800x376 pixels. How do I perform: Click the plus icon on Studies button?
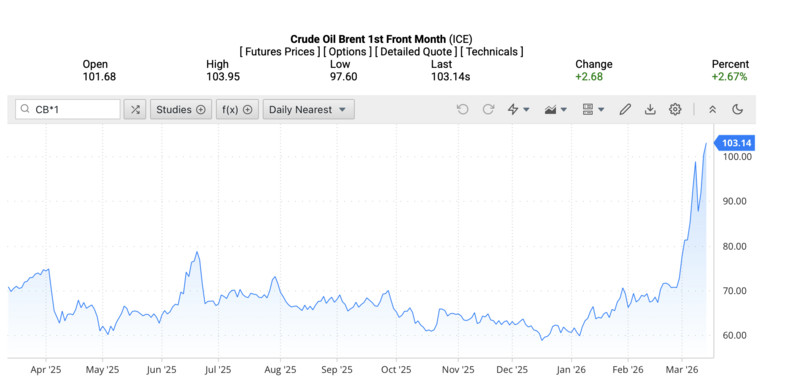[x=201, y=110]
